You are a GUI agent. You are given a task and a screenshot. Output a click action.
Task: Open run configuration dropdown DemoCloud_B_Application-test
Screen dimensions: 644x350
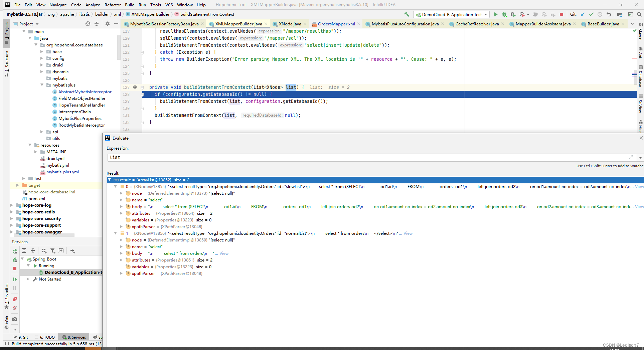click(452, 14)
